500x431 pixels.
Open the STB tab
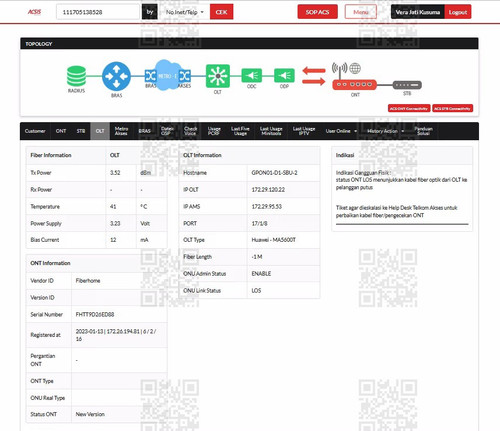pos(81,131)
